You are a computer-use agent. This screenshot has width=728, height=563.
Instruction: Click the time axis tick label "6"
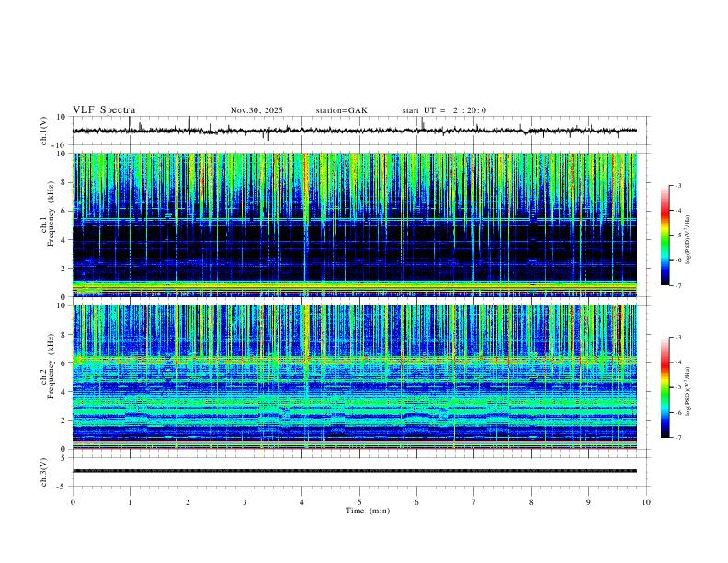coord(416,502)
